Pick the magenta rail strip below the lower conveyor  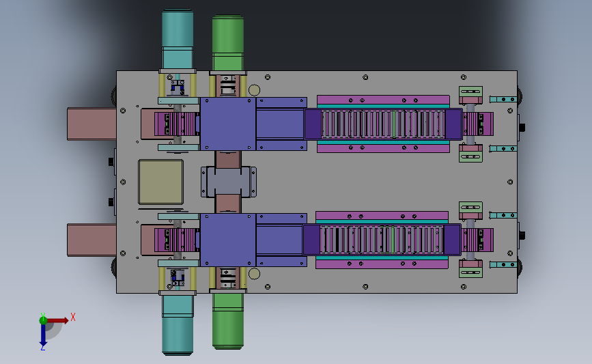(382, 264)
